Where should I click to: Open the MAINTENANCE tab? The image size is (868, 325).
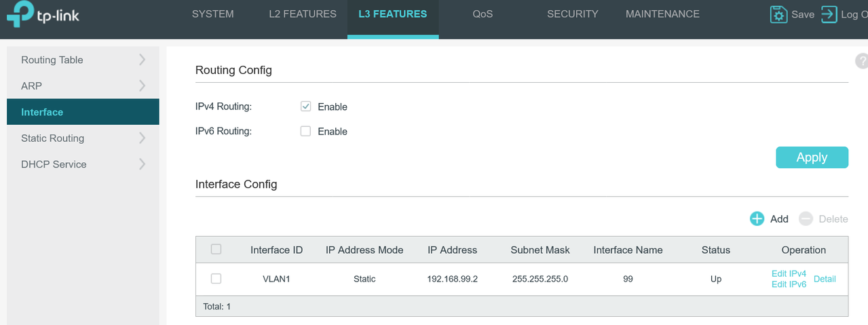[662, 14]
